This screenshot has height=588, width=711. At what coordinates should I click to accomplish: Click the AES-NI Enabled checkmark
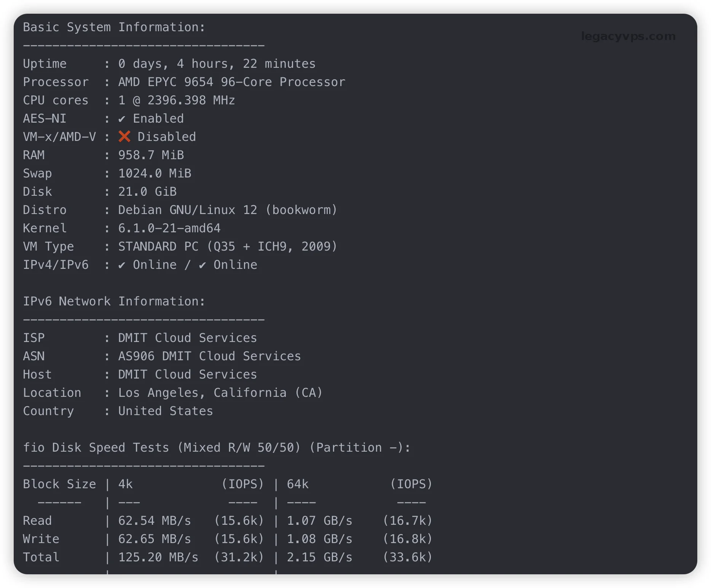[x=121, y=119]
